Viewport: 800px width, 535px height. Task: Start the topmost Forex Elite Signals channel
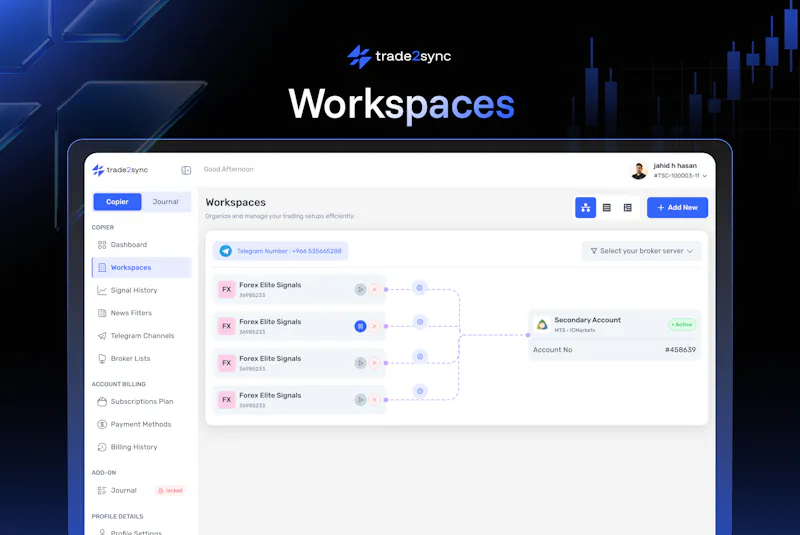(360, 289)
